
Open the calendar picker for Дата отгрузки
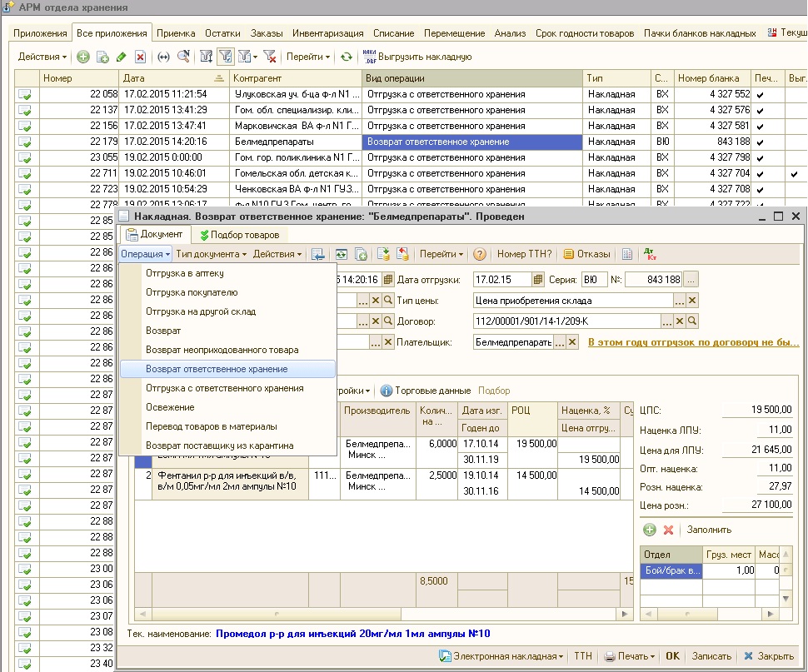[538, 279]
